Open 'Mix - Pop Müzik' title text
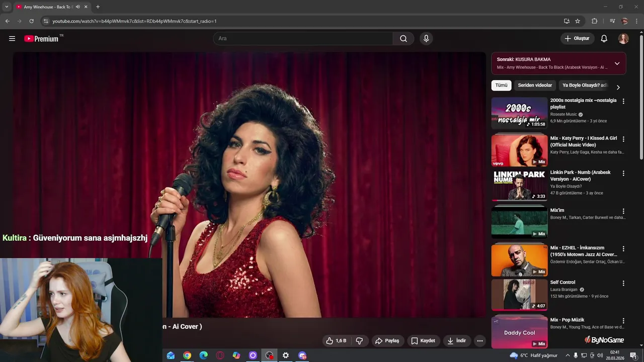 tap(567, 320)
